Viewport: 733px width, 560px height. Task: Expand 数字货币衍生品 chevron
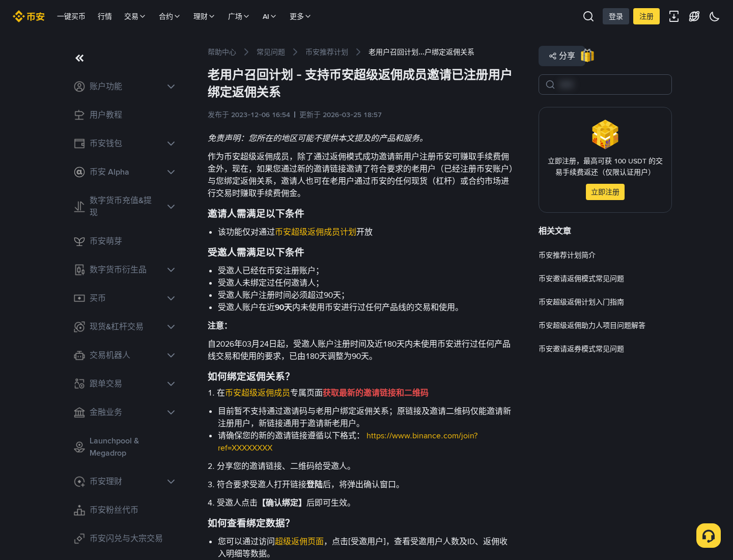171,270
